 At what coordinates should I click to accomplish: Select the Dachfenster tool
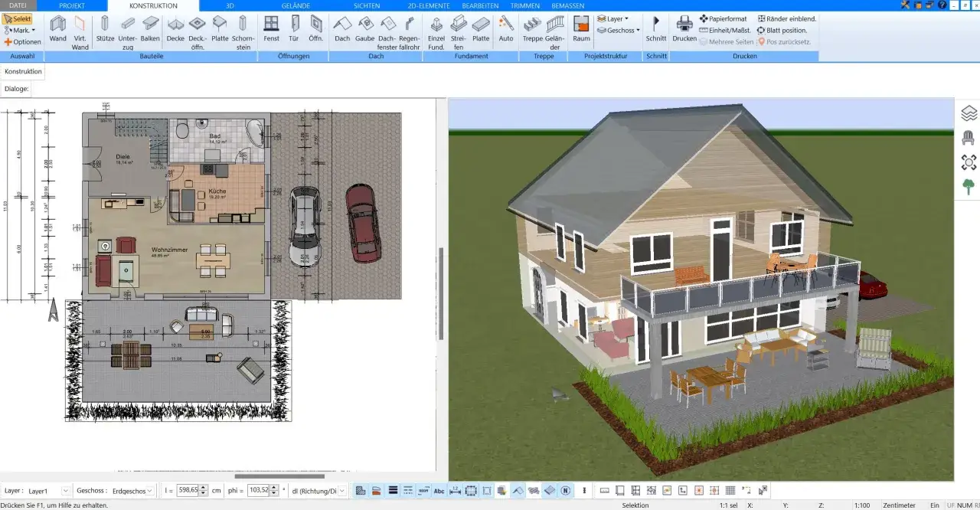pyautogui.click(x=387, y=31)
